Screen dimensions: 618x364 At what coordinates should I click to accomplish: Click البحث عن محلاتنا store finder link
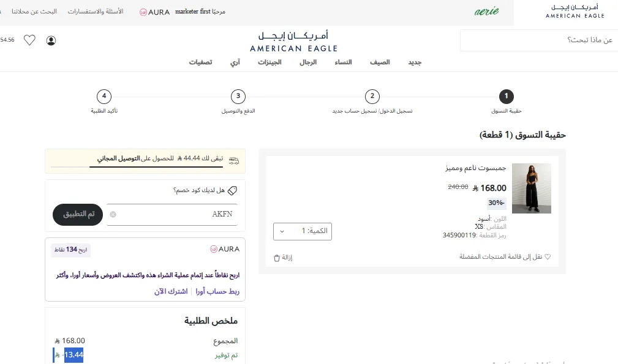(34, 12)
